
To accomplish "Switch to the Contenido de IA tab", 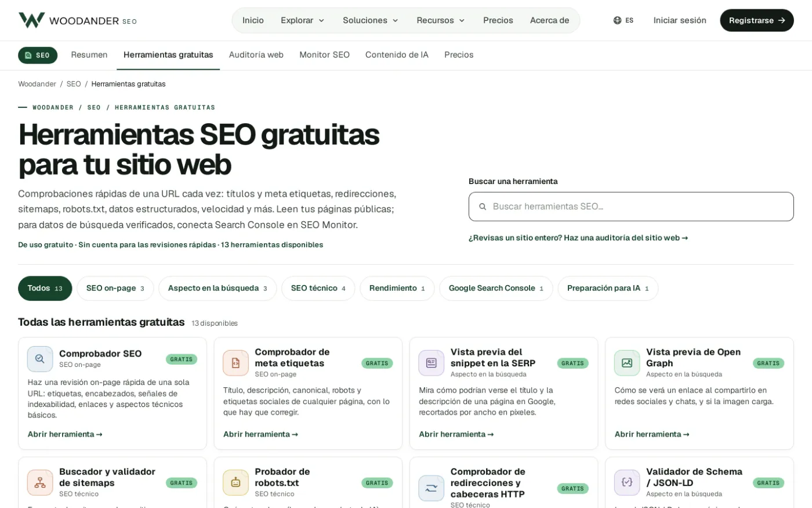I will pyautogui.click(x=397, y=55).
